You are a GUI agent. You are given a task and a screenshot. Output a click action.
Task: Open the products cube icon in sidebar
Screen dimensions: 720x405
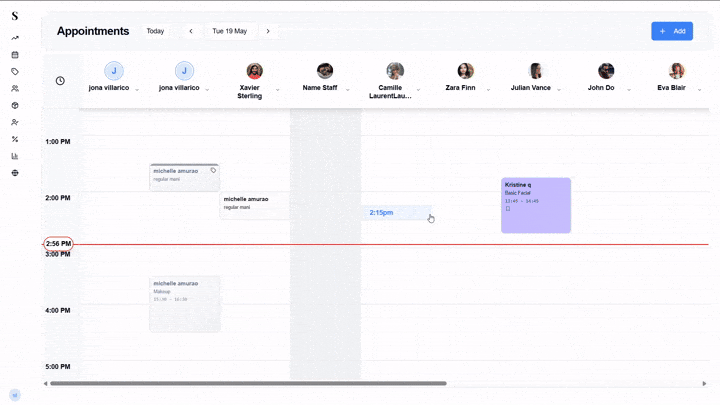point(15,106)
